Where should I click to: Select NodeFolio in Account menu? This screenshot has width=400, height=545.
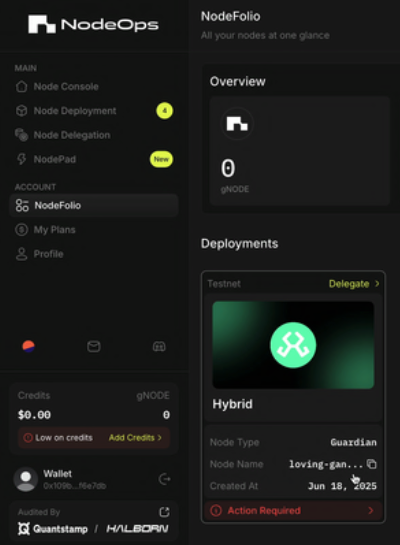click(x=94, y=205)
